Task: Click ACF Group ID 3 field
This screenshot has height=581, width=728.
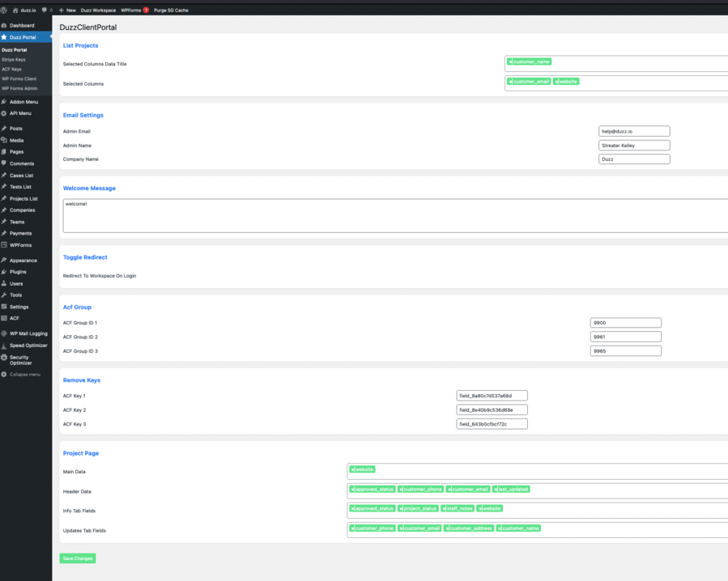Action: 625,351
